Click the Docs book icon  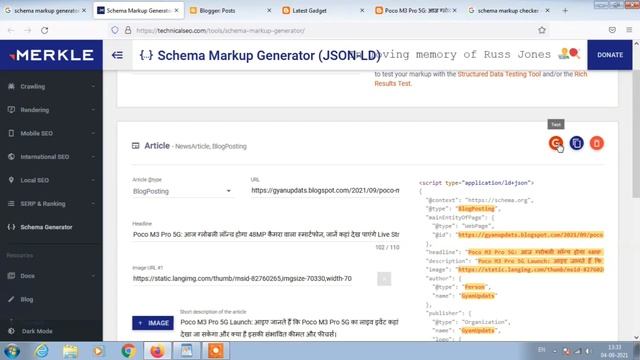tap(11, 276)
